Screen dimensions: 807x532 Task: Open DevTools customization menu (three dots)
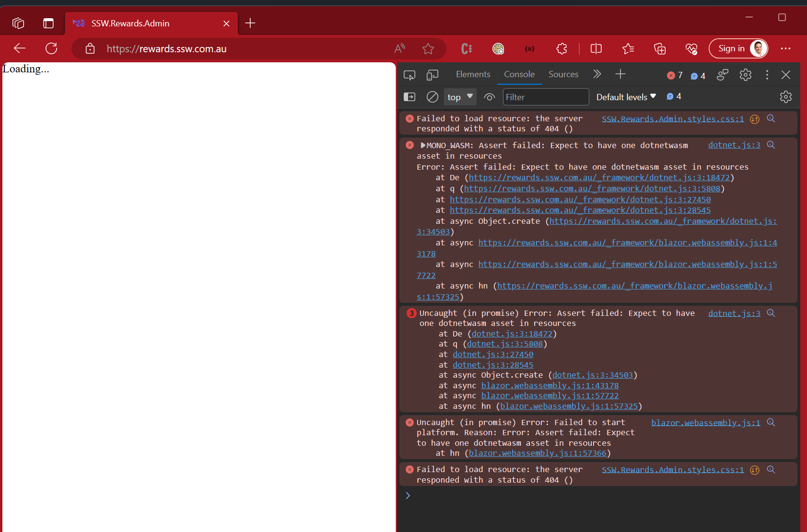tap(767, 75)
